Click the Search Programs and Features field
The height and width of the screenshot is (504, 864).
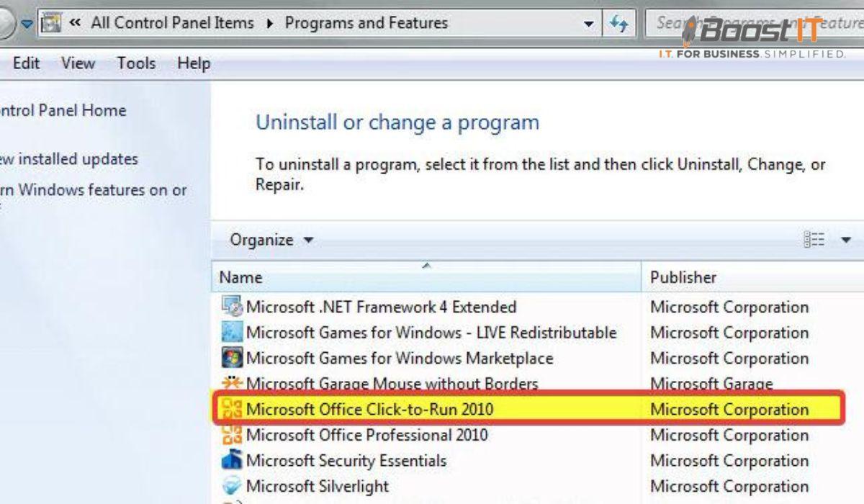pos(756,23)
